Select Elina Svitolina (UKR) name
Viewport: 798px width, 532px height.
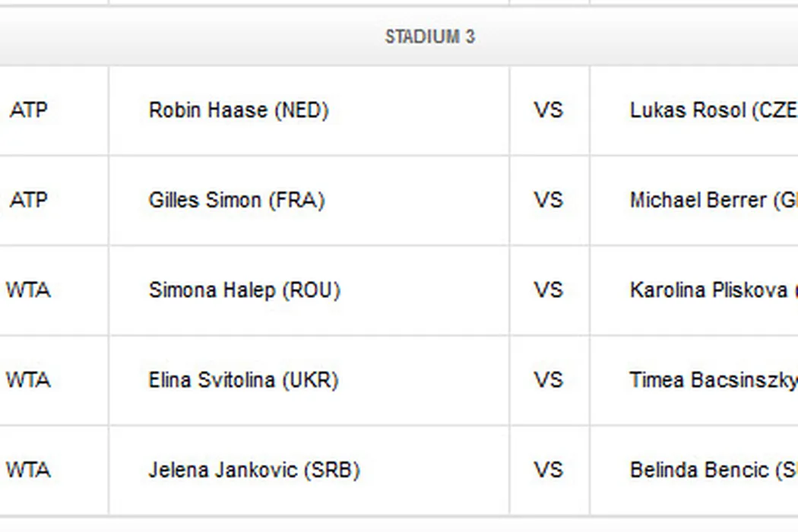[243, 379]
